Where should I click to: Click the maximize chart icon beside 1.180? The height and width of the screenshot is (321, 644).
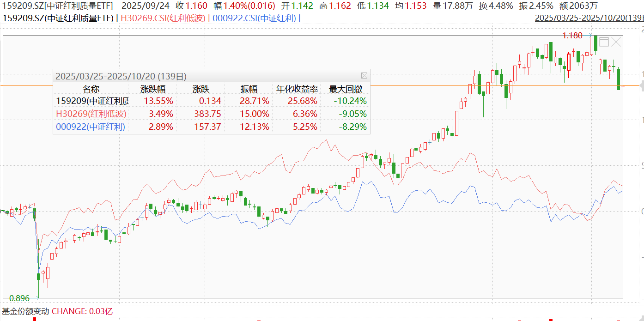(x=604, y=42)
